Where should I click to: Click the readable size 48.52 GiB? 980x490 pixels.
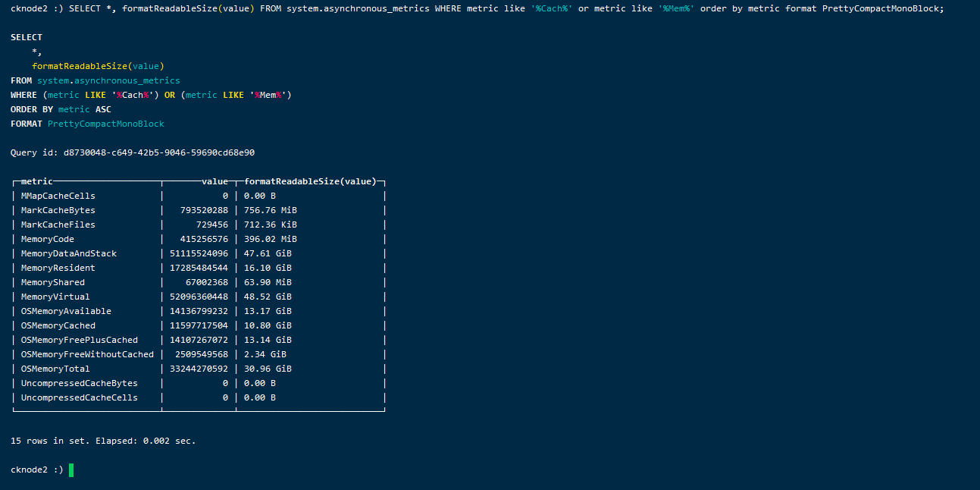coord(268,297)
